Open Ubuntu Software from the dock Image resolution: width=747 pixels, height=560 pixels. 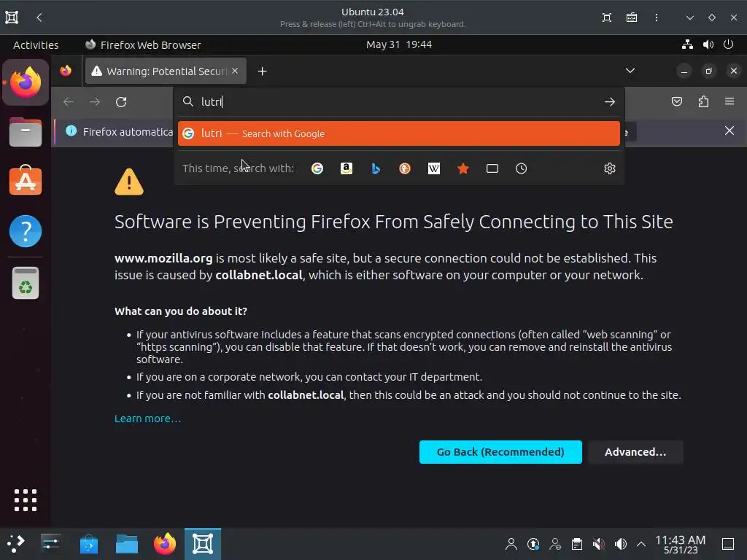(x=26, y=181)
